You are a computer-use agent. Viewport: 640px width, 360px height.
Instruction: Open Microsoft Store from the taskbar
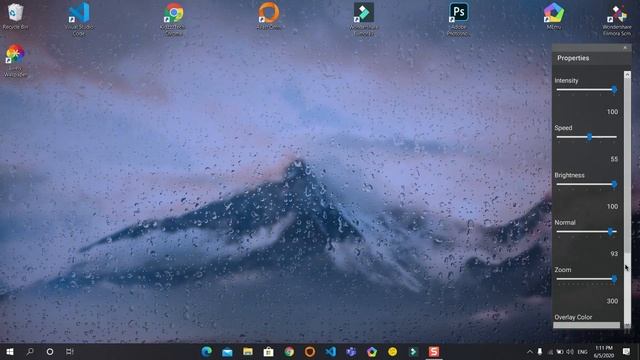click(268, 351)
